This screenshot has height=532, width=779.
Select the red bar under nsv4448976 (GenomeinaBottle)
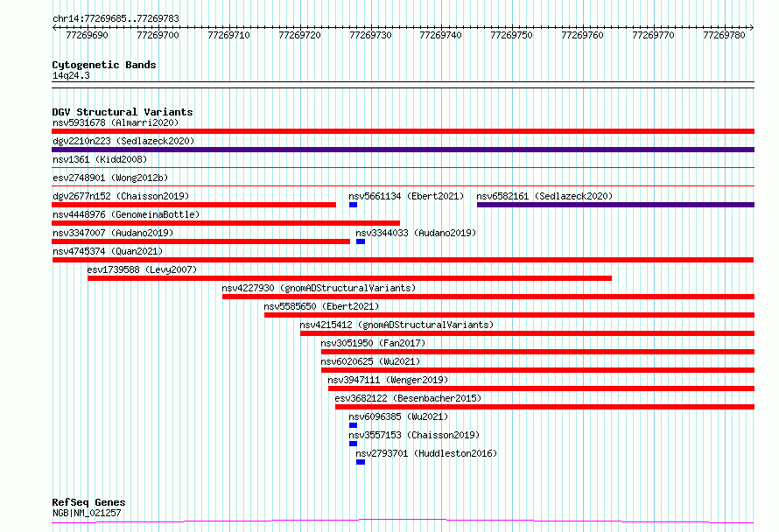226,223
